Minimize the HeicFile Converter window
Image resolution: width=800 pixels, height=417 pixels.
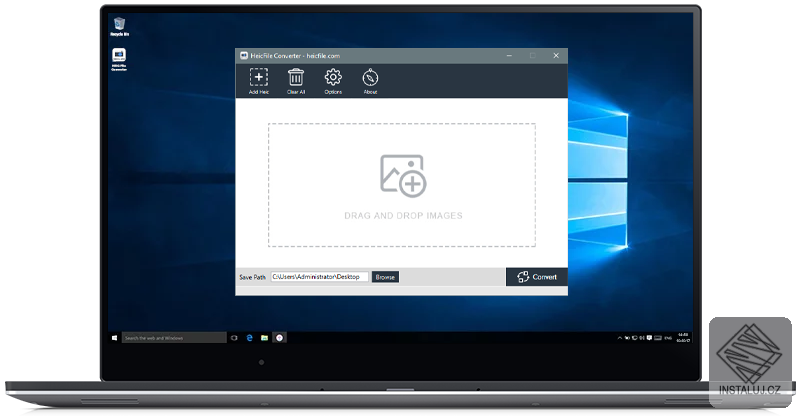point(509,56)
